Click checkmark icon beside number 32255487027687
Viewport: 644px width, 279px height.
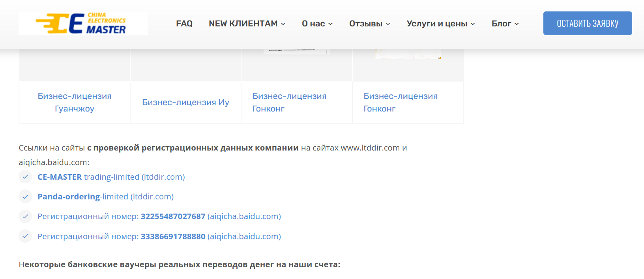point(25,216)
